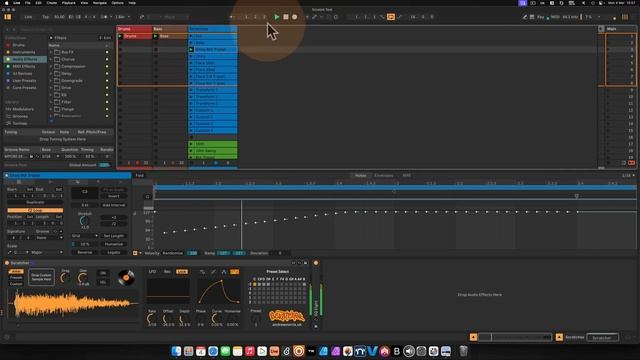Screen dimensions: 640x360
Task: Click the Fold button in piano roll
Action: click(x=140, y=176)
